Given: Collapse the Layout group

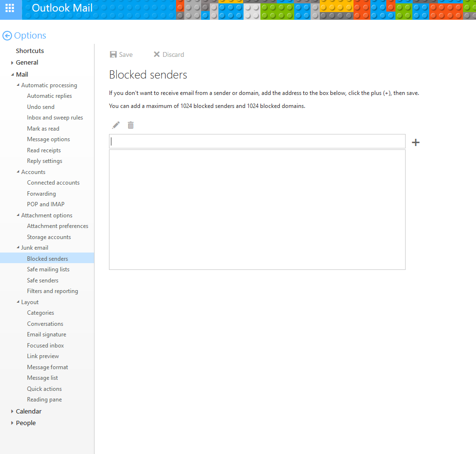Looking at the screenshot, I should tap(18, 302).
